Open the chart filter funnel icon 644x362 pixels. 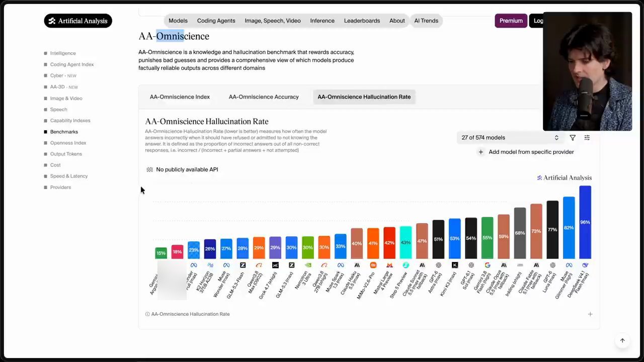[573, 138]
